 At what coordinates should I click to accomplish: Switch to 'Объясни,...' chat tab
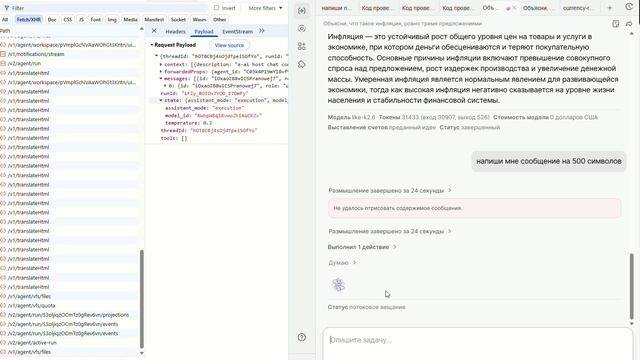[x=538, y=8]
